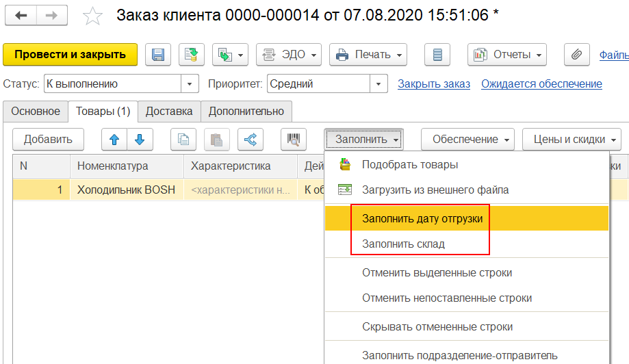Open the Приоритет dropdown list

click(x=378, y=84)
